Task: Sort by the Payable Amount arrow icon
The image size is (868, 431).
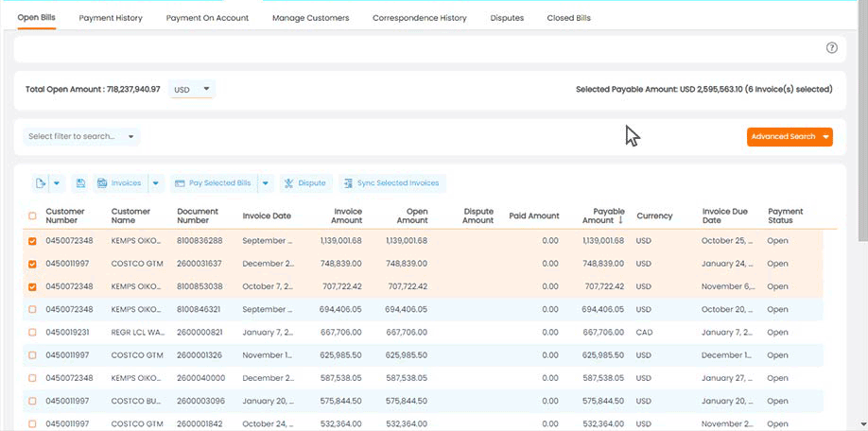Action: pyautogui.click(x=621, y=220)
